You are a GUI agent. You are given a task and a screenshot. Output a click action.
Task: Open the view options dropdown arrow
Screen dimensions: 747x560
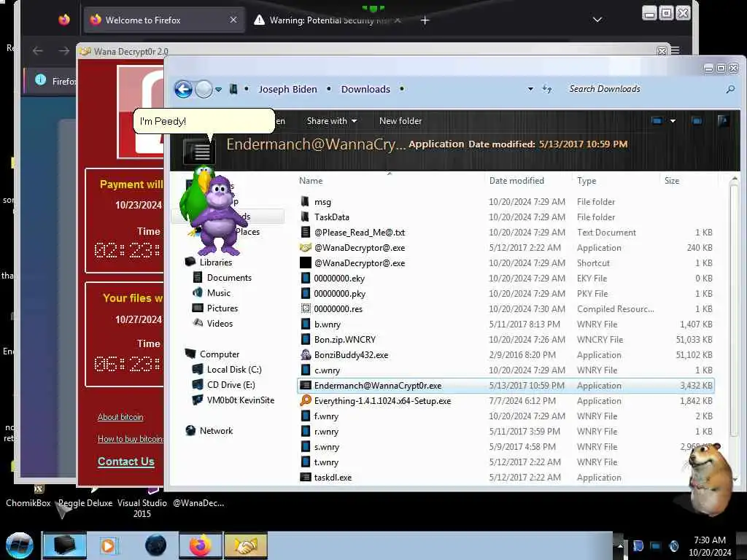click(x=673, y=121)
